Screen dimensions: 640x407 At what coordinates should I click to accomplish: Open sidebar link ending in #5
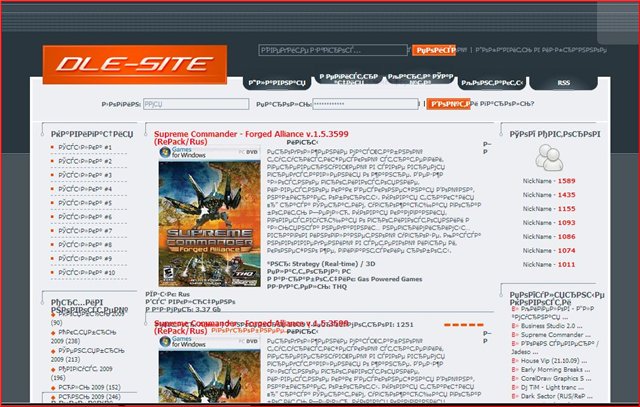[85, 203]
